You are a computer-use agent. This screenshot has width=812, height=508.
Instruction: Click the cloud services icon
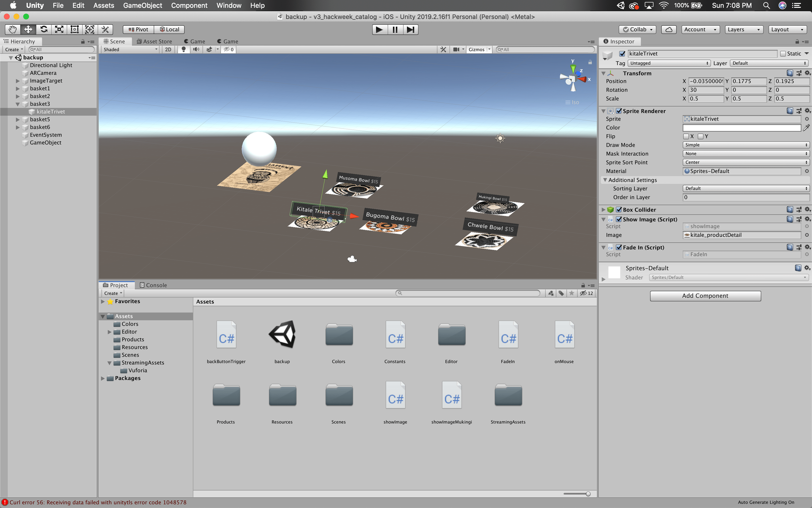coord(668,30)
